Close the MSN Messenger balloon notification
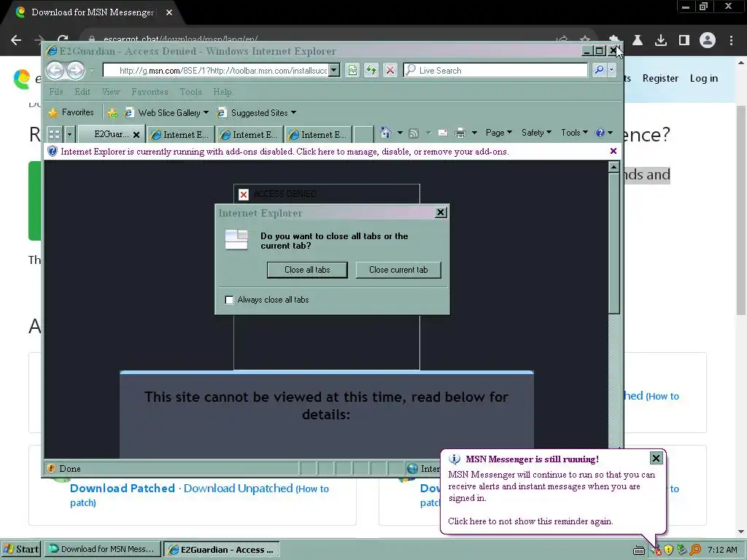This screenshot has width=747, height=560. (x=656, y=458)
